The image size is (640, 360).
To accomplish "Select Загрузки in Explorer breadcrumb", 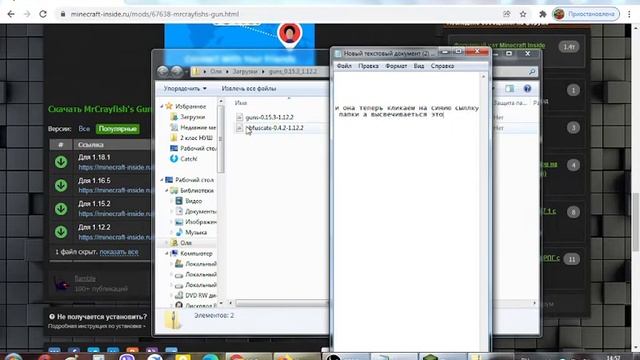I will click(x=245, y=71).
